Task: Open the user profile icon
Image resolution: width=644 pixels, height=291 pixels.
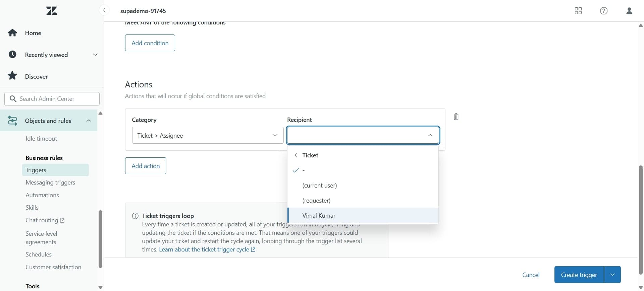Action: [x=629, y=11]
